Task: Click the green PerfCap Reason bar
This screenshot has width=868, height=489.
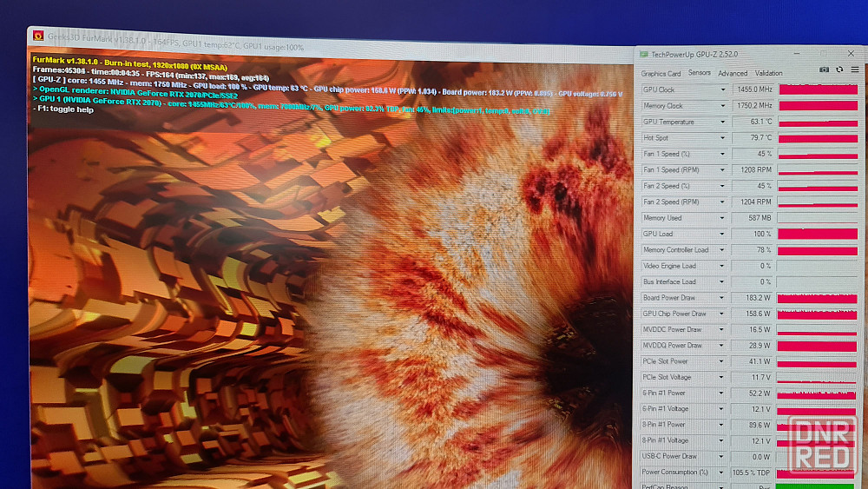Action: [x=818, y=486]
